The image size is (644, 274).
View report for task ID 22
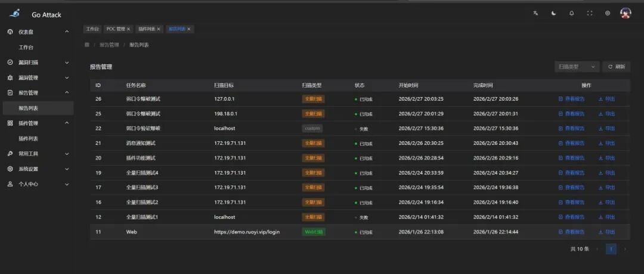[571, 129]
